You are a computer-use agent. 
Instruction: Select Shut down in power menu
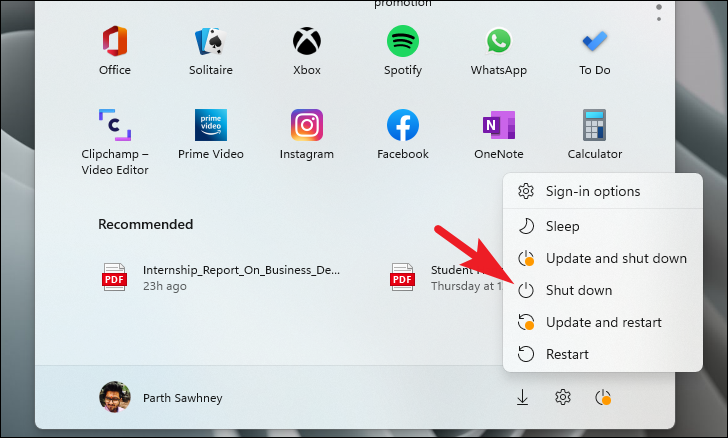click(603, 290)
